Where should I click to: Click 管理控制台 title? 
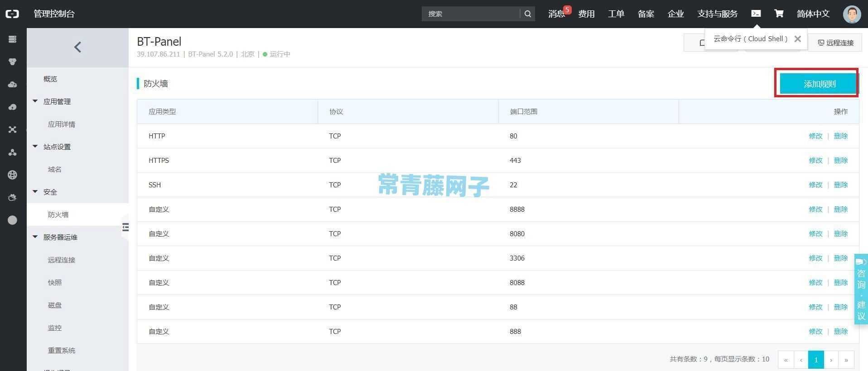point(54,14)
